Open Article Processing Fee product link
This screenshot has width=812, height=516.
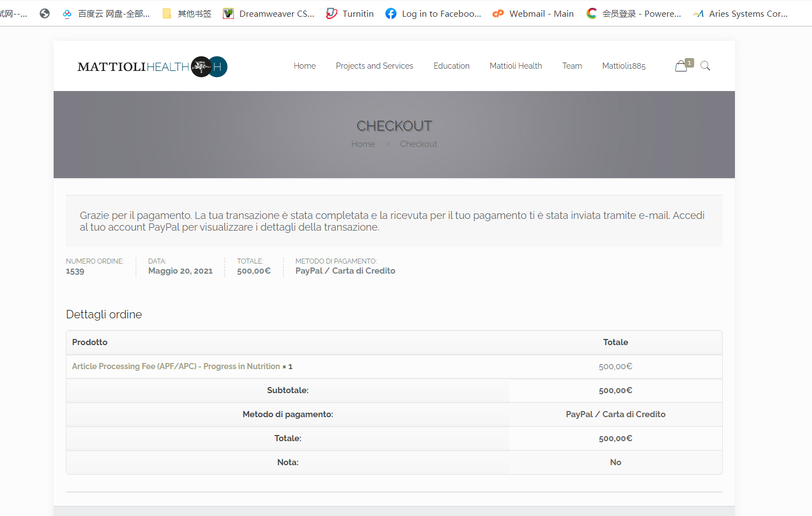(176, 366)
